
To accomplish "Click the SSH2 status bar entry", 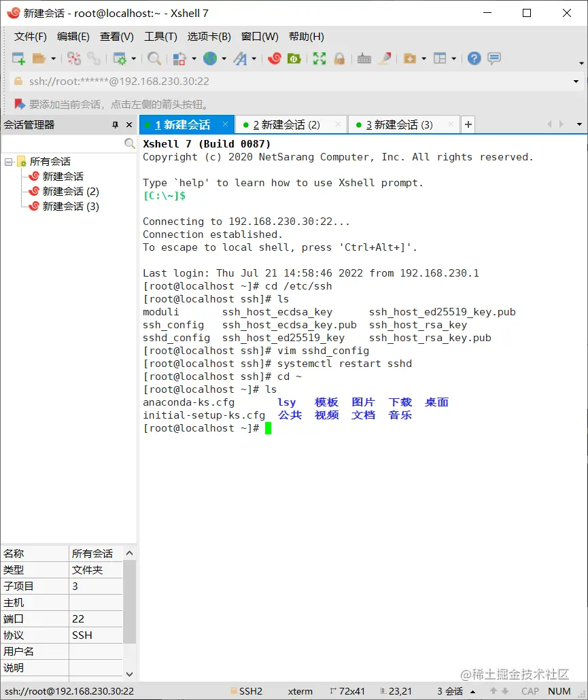I will point(247,692).
